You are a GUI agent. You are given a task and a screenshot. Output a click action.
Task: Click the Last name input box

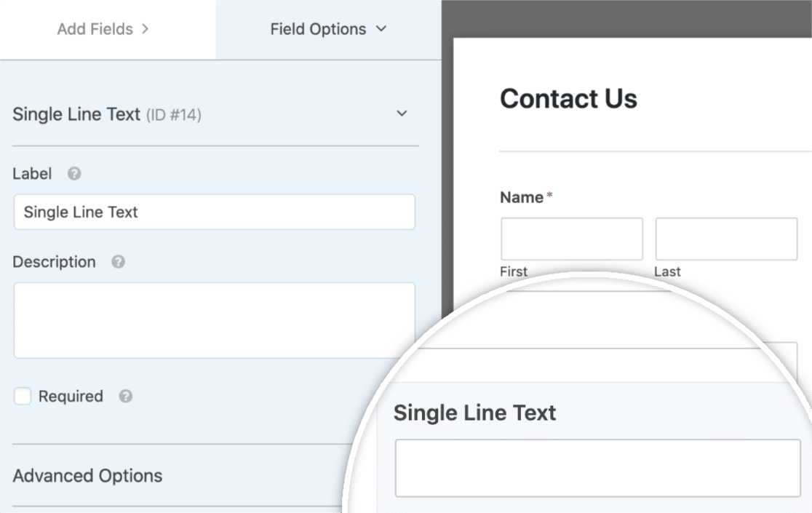click(727, 239)
